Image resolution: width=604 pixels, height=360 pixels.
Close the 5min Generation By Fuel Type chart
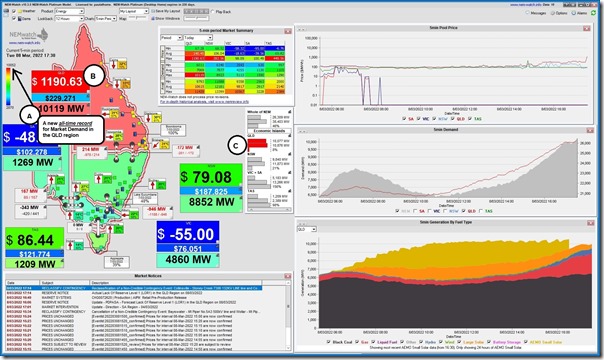click(591, 223)
